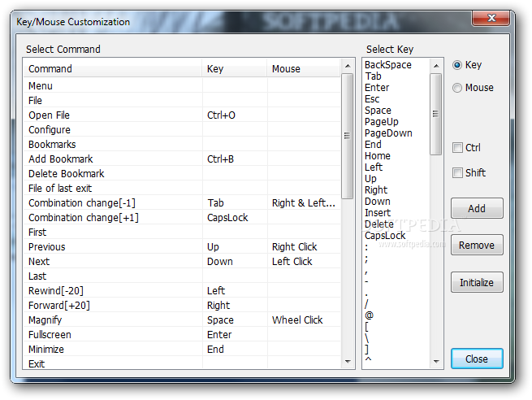Select the Combination change[+1] command
The height and width of the screenshot is (400, 532).
click(x=182, y=217)
